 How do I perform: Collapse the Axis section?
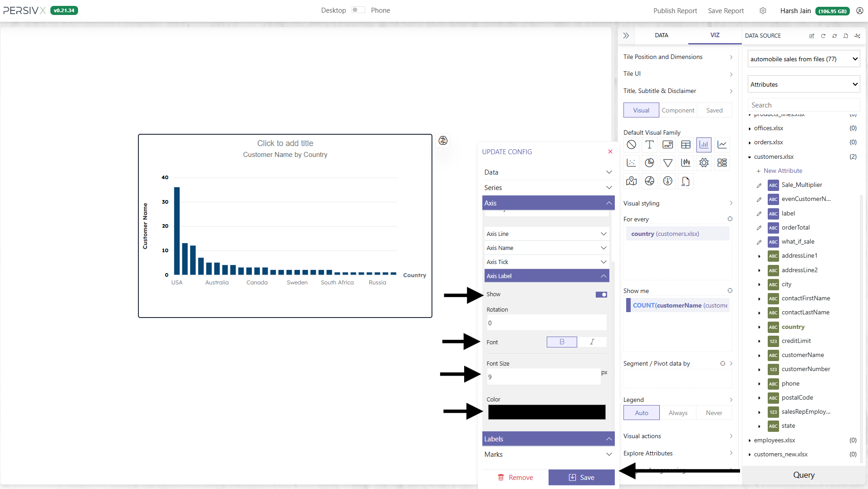click(548, 203)
